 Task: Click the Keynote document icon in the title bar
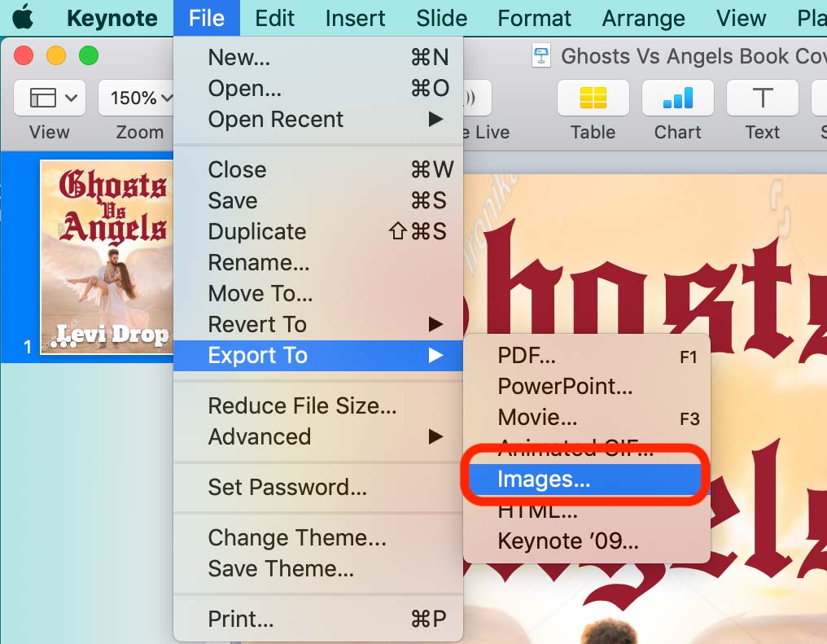point(541,55)
